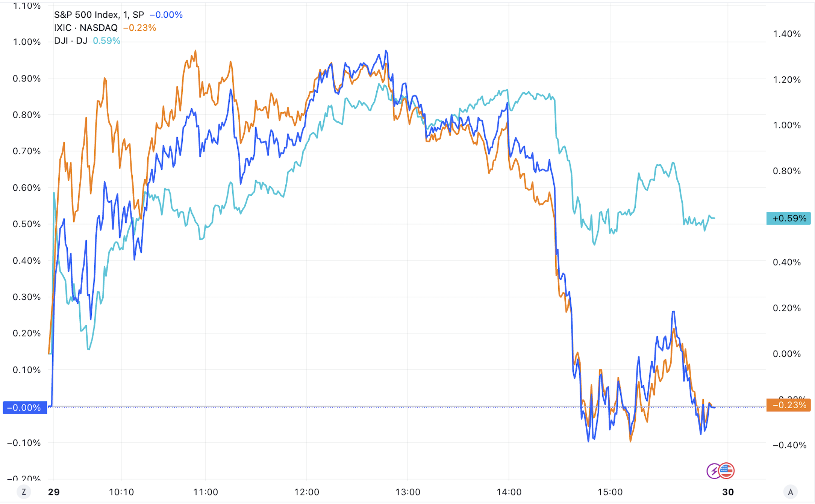The width and height of the screenshot is (815, 504).
Task: Click date 29 on the time axis
Action: [54, 492]
